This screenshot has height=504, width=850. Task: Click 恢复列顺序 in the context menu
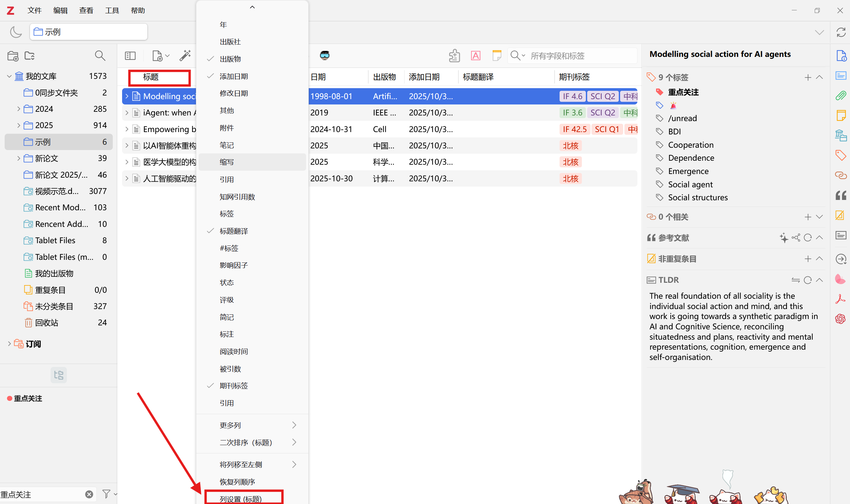pos(237,481)
